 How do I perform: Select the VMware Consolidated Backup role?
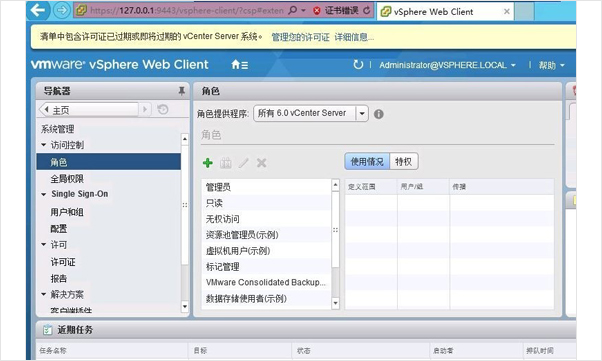coord(266,282)
